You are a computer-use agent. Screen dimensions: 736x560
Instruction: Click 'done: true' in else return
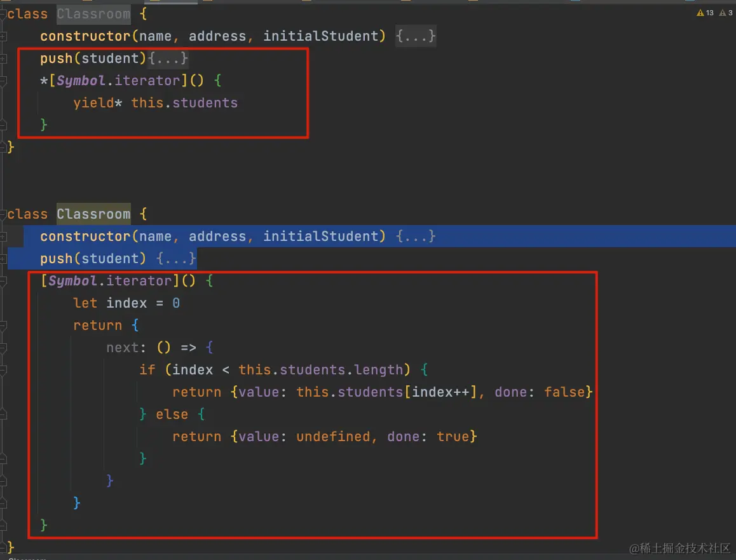click(428, 437)
